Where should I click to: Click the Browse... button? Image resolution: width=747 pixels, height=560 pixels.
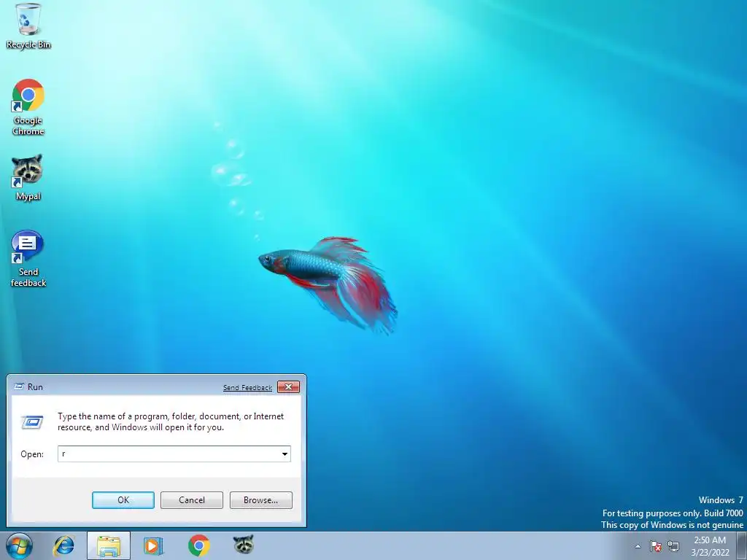[260, 500]
